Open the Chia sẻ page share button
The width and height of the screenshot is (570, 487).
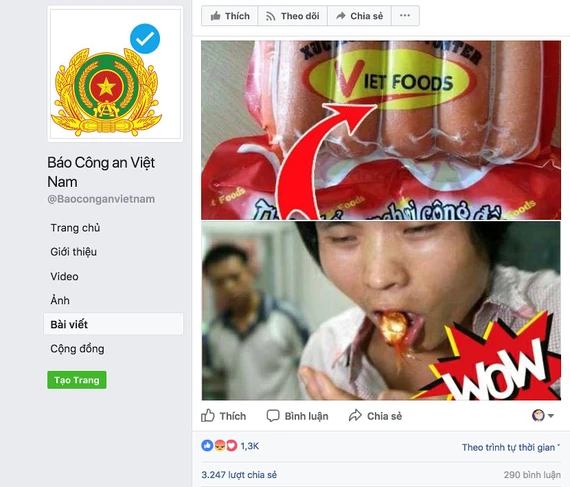click(x=360, y=16)
